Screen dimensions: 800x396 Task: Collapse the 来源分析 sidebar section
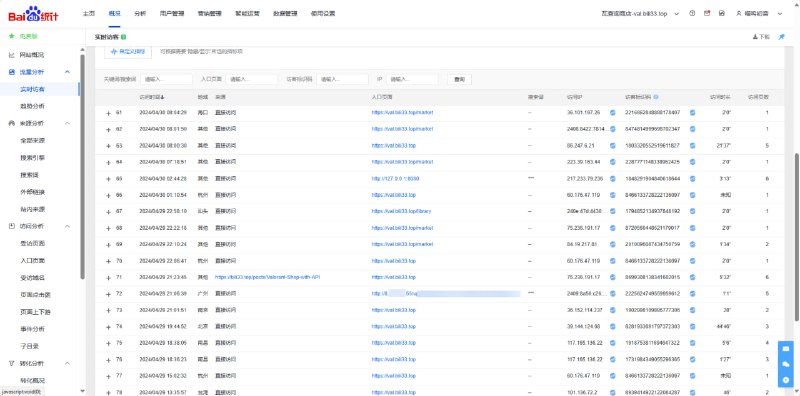coord(67,123)
